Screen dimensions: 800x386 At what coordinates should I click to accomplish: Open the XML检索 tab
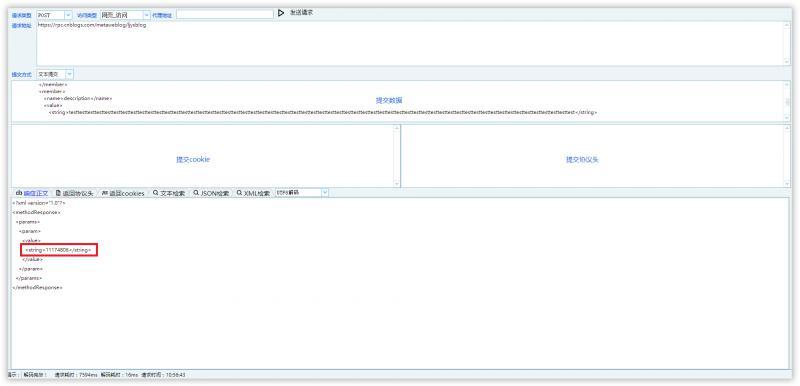point(253,193)
